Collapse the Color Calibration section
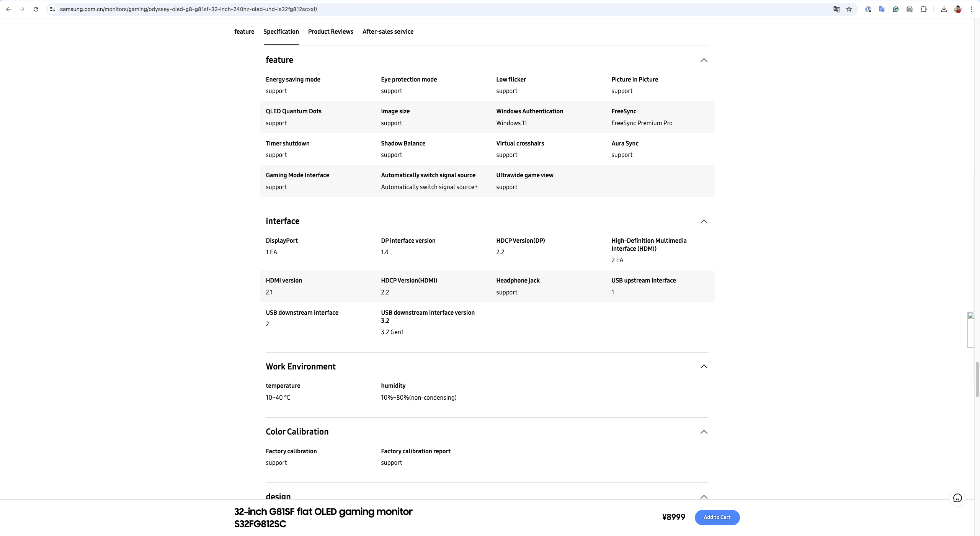The image size is (980, 536). click(704, 432)
